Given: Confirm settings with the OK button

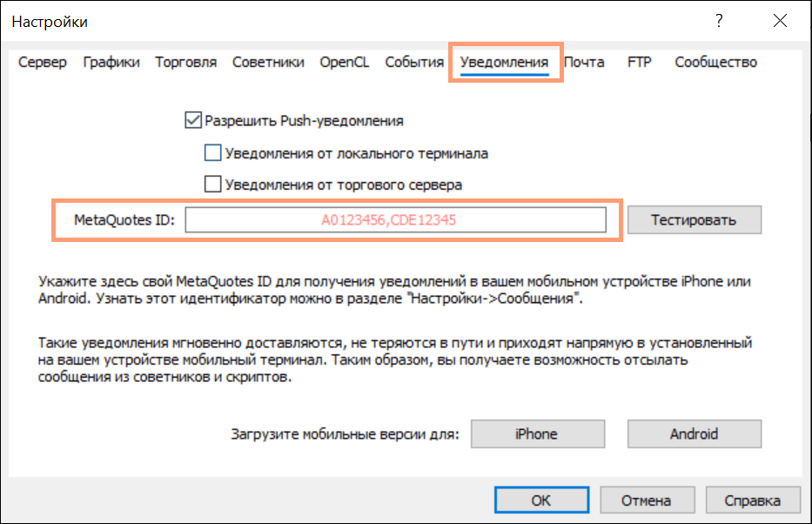Looking at the screenshot, I should pyautogui.click(x=540, y=500).
